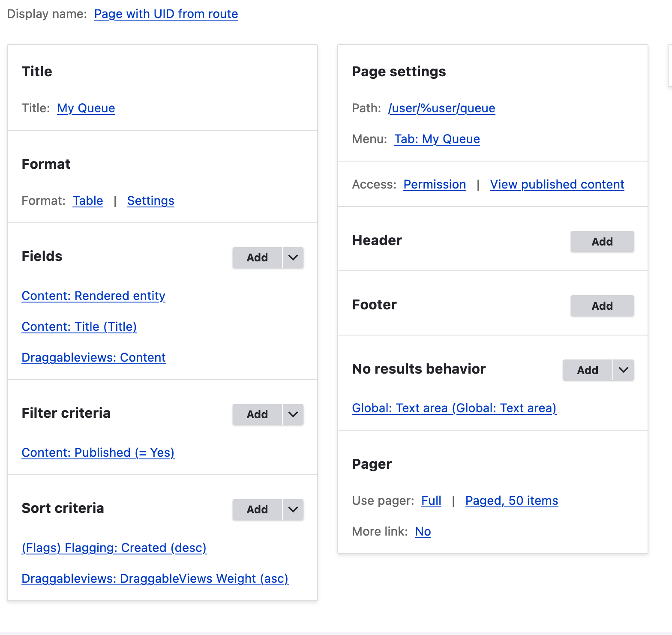Open the Draggableviews: Content field
The height and width of the screenshot is (635, 672).
point(93,357)
